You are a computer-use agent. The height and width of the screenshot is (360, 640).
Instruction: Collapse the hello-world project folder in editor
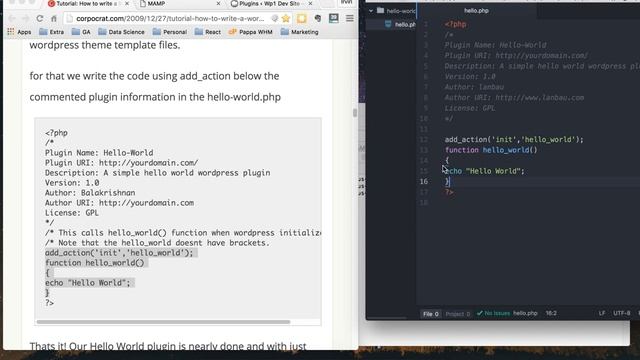tap(371, 11)
